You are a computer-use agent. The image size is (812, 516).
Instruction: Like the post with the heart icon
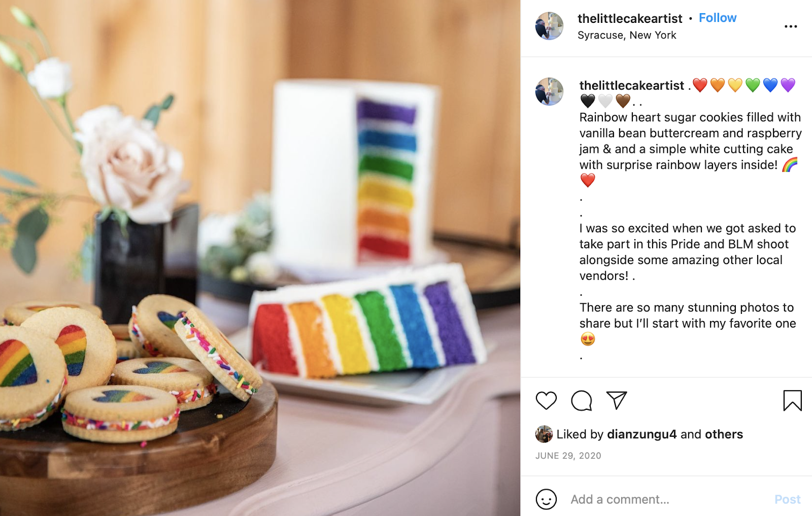coord(546,401)
